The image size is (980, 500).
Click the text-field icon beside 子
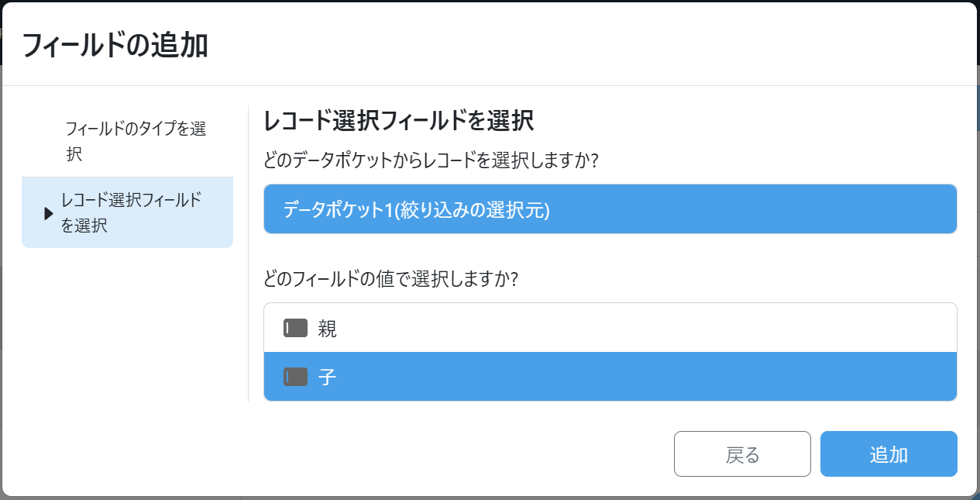[x=295, y=377]
